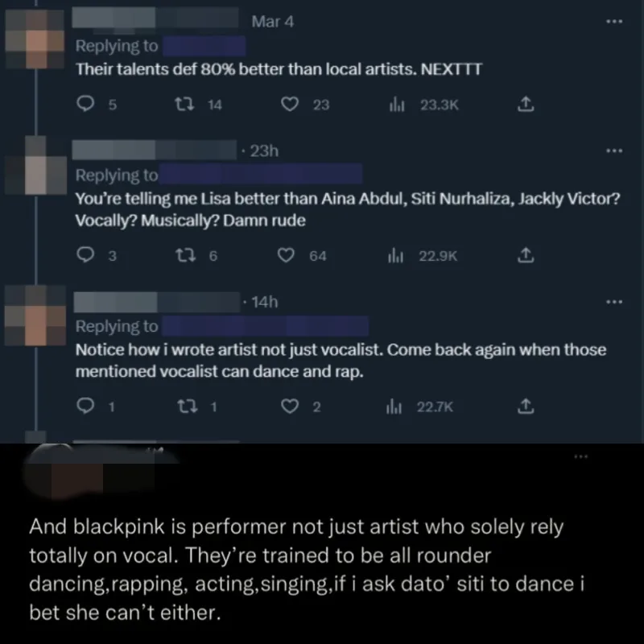This screenshot has width=644, height=644.
Task: Like the tweet with 2 likes
Action: tap(294, 407)
